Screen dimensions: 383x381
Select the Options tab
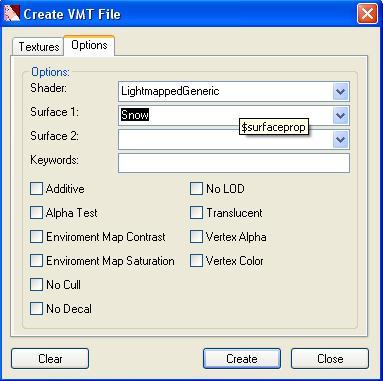click(x=89, y=45)
